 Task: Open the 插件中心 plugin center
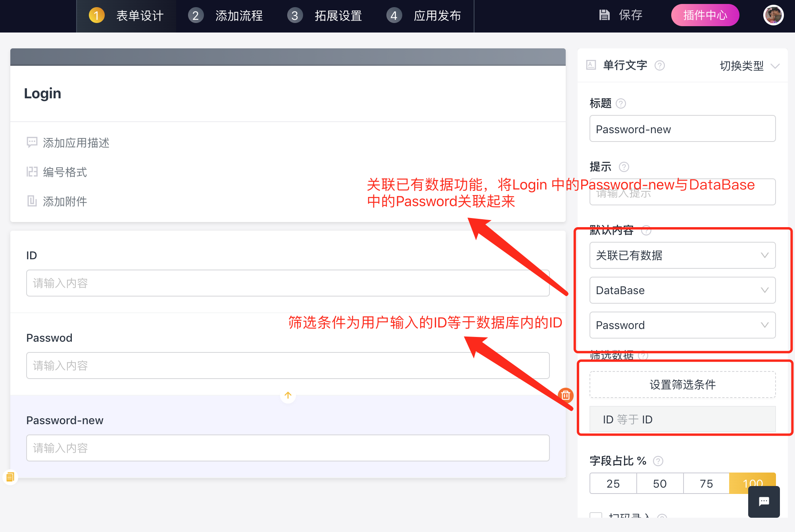(x=705, y=15)
